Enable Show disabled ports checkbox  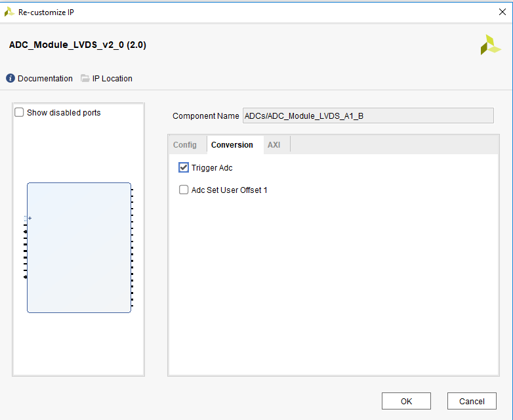click(x=20, y=113)
